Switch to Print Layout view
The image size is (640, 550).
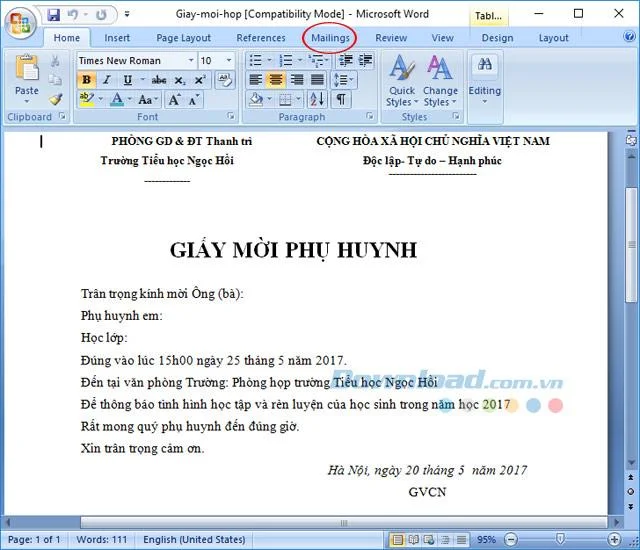coord(397,540)
